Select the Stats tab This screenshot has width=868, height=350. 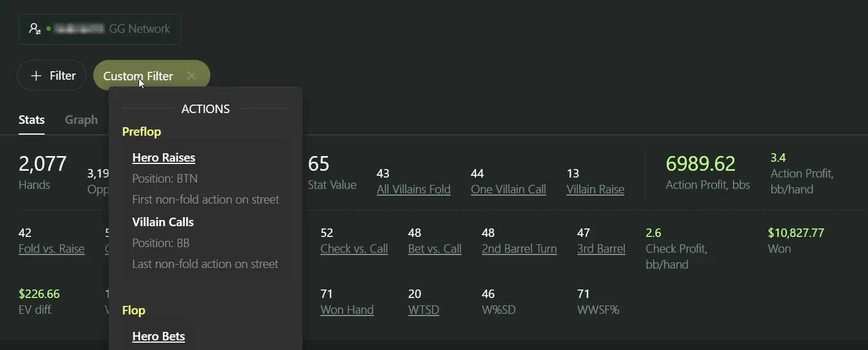pos(32,120)
